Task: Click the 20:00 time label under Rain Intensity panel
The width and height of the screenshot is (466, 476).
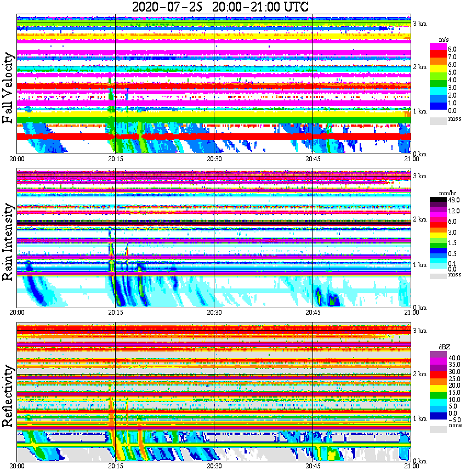Action: [17, 313]
